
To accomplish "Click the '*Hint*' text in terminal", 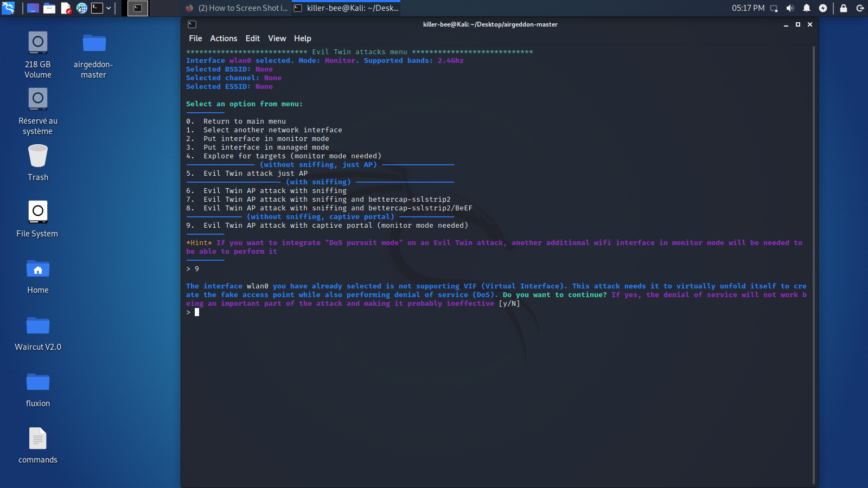I will pyautogui.click(x=199, y=243).
